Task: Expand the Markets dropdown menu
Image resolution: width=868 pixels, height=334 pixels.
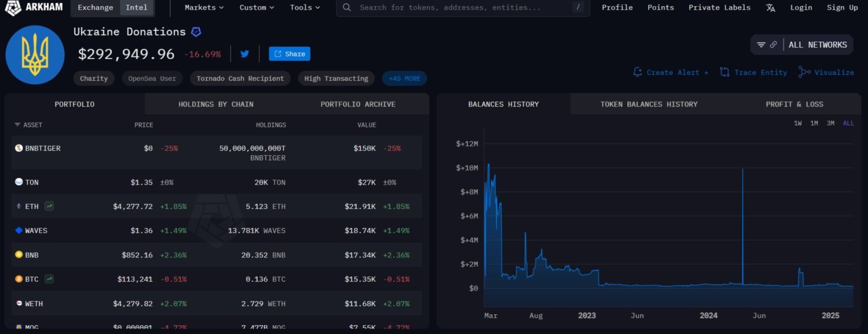Action: click(204, 8)
